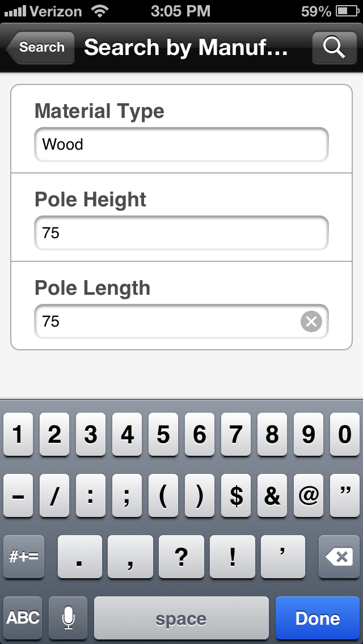The width and height of the screenshot is (363, 644).
Task: Switch to the #+= symbols keyboard
Action: coord(23,557)
